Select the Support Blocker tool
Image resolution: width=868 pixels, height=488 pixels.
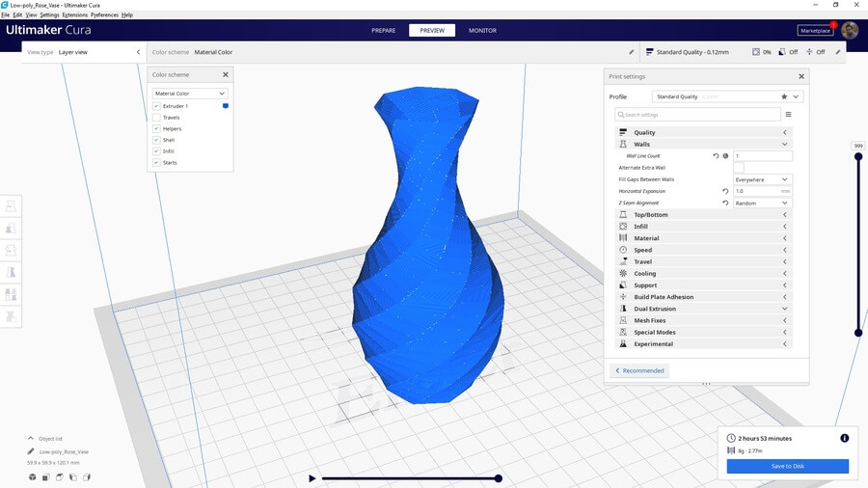[x=11, y=316]
